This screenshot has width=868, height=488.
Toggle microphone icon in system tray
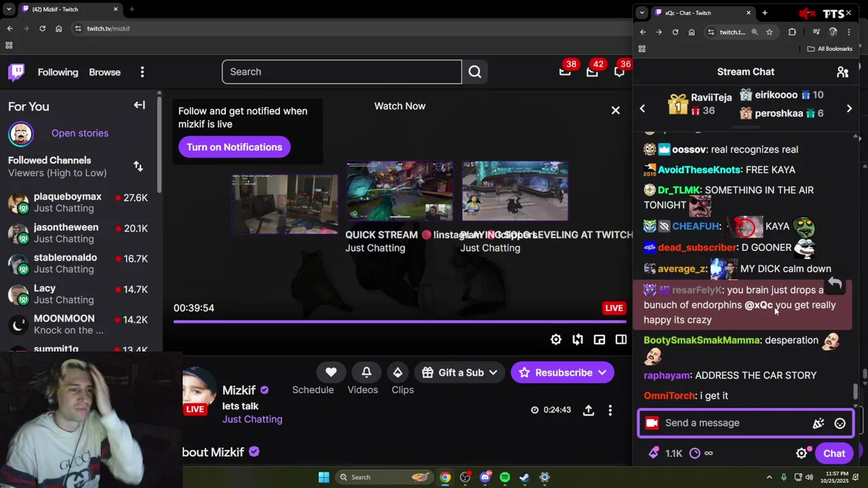784,477
